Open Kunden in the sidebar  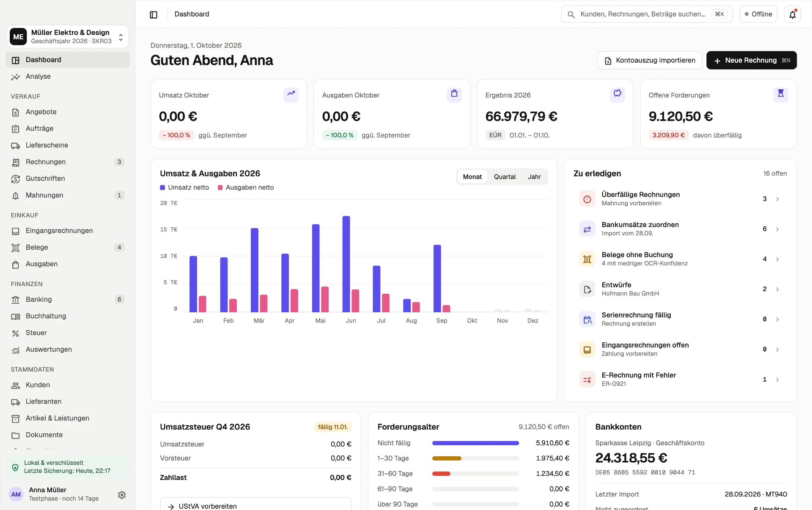[x=68, y=385]
